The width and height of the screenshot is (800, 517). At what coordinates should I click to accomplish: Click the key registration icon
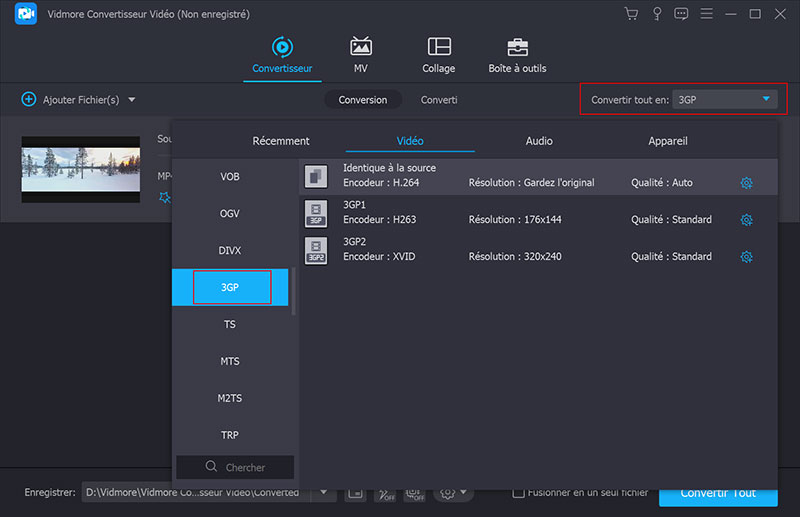pyautogui.click(x=657, y=14)
